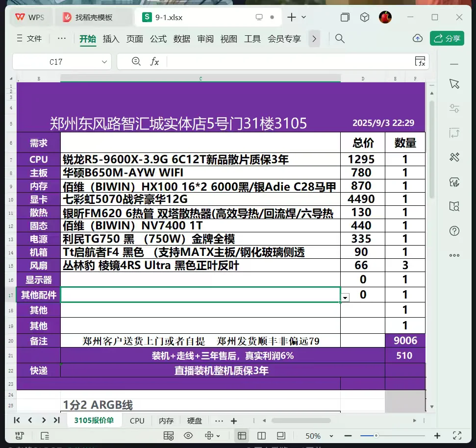
Task: Click the 分享 share button
Action: point(447,38)
